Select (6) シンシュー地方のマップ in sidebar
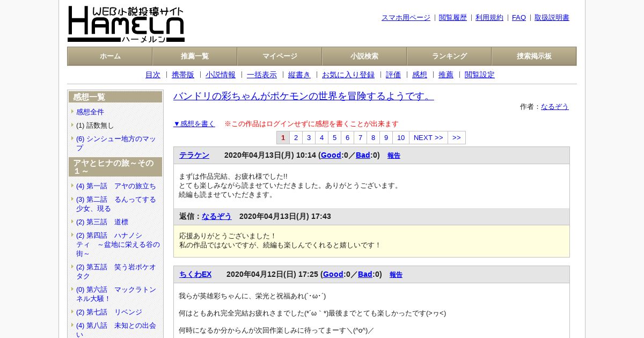 click(116, 143)
